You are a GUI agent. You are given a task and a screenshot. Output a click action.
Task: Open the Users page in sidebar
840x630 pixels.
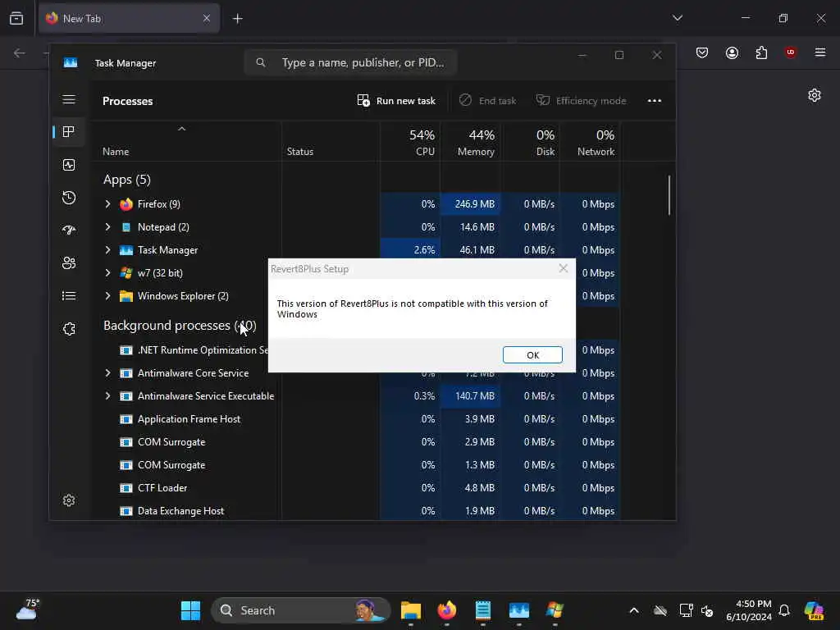click(x=69, y=263)
